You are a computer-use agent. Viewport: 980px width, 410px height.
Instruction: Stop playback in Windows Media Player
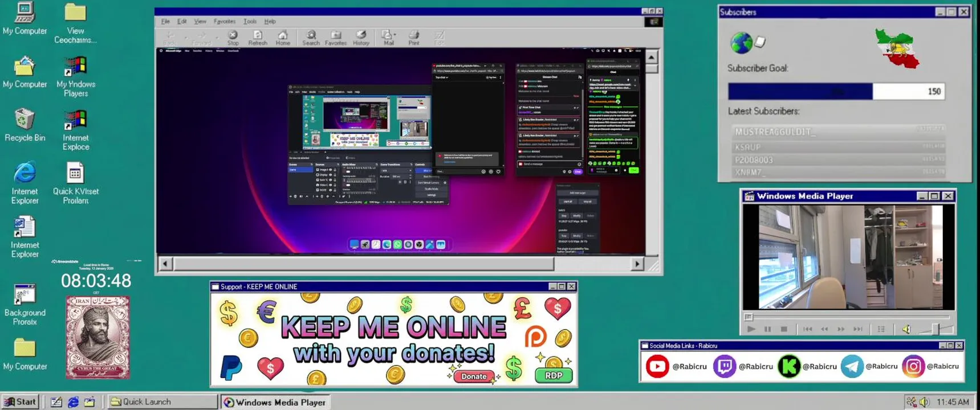tap(784, 329)
